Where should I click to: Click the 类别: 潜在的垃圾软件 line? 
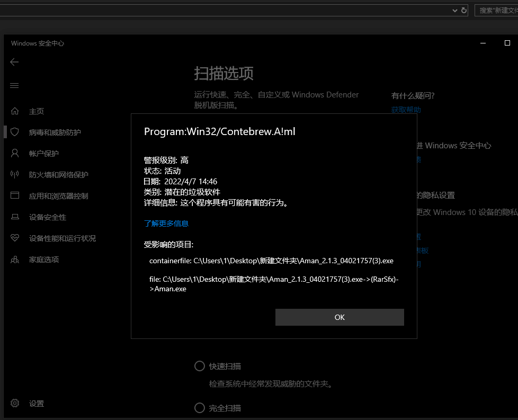(182, 192)
